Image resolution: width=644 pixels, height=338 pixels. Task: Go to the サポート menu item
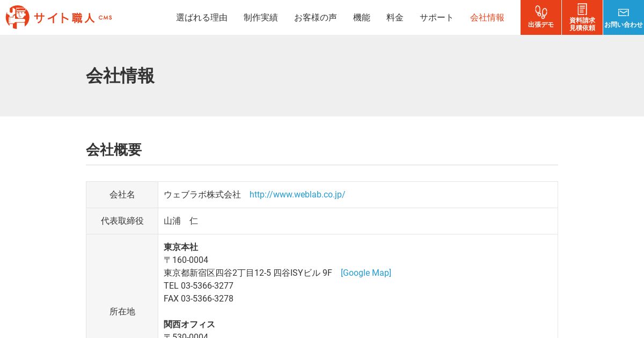[x=437, y=18]
